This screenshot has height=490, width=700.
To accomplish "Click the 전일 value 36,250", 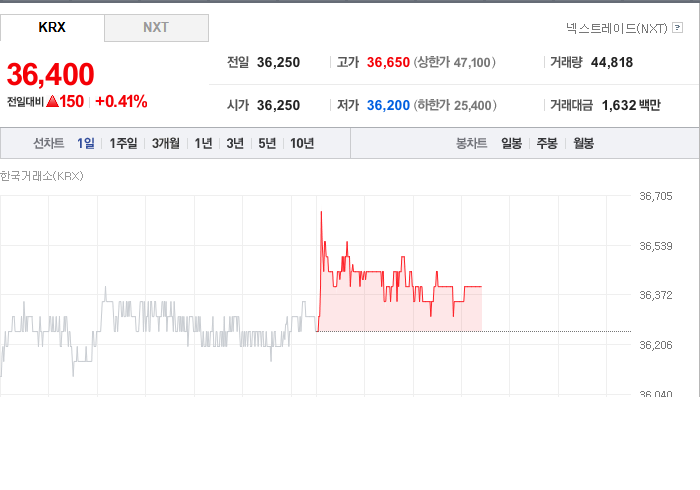I will coord(279,62).
